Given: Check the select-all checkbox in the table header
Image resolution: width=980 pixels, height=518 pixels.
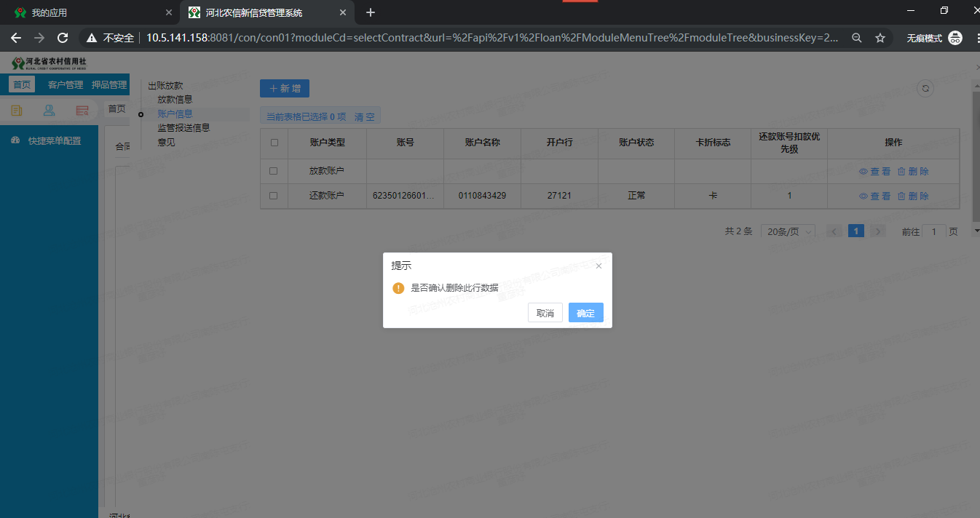Looking at the screenshot, I should pyautogui.click(x=274, y=143).
